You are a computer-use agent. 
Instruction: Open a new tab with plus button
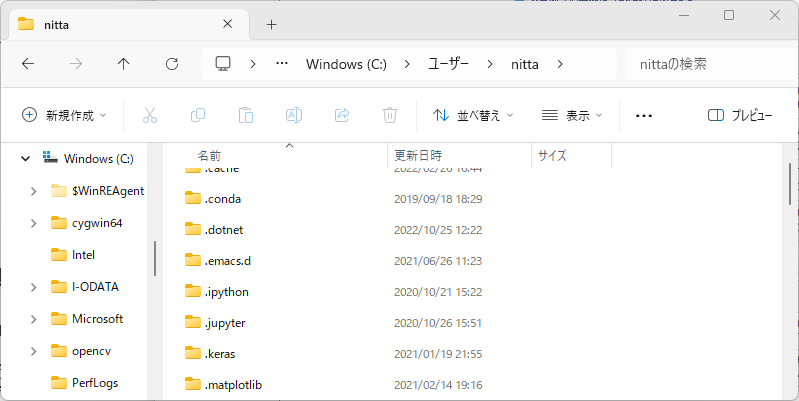pyautogui.click(x=271, y=24)
